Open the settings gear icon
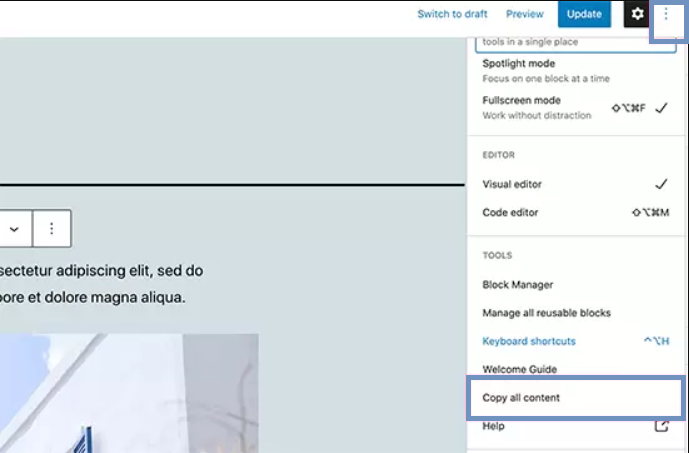Viewport: 689px width, 453px height. point(636,14)
